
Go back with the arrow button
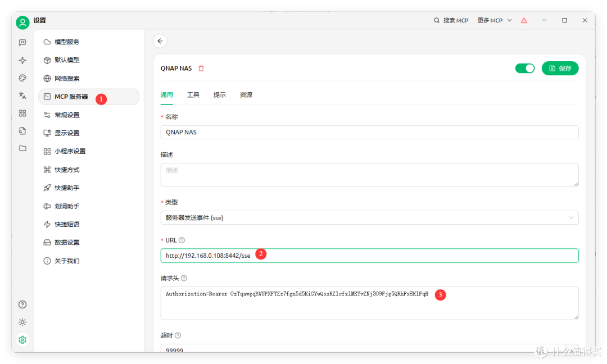(160, 41)
